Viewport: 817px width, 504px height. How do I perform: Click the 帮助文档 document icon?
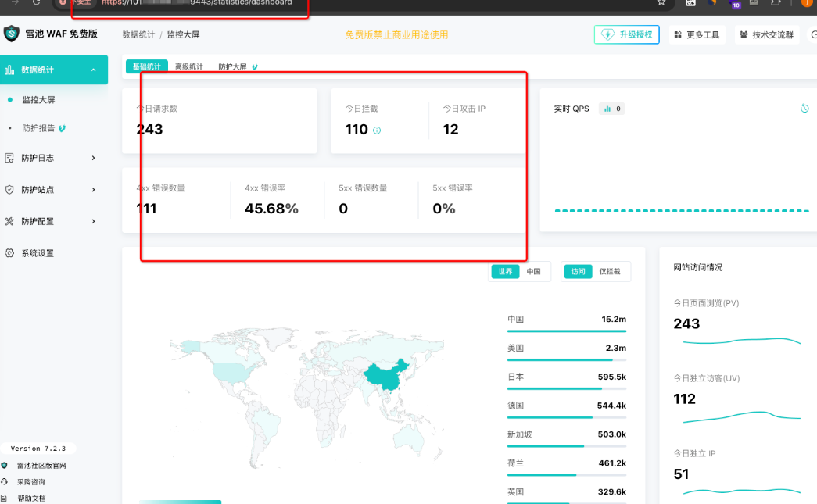click(x=4, y=498)
